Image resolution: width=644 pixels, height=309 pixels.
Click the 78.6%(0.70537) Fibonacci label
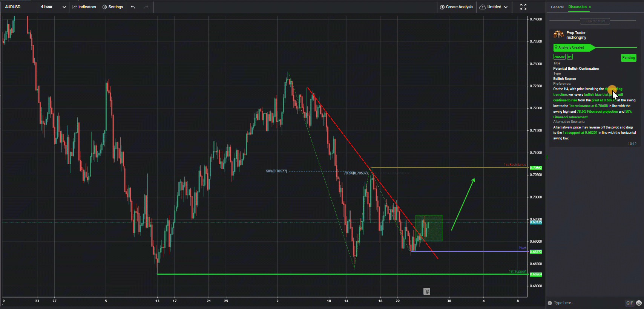356,173
